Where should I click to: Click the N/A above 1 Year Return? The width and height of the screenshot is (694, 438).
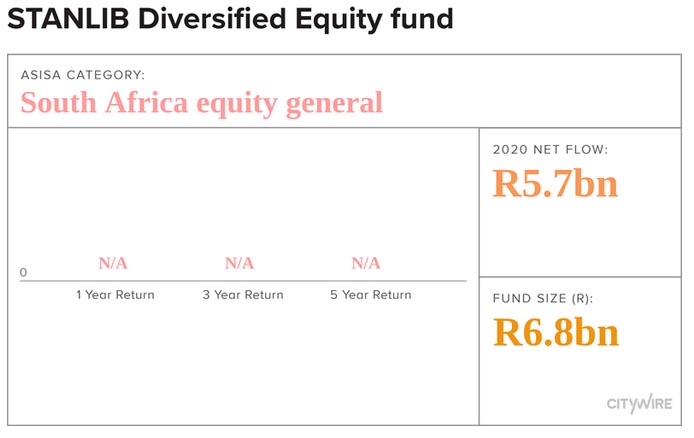point(113,263)
